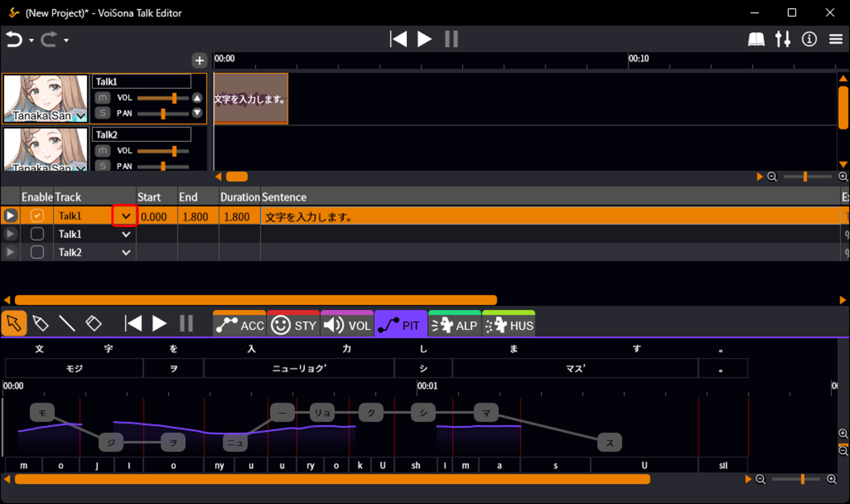Select the eraser tool
850x504 pixels.
click(94, 323)
